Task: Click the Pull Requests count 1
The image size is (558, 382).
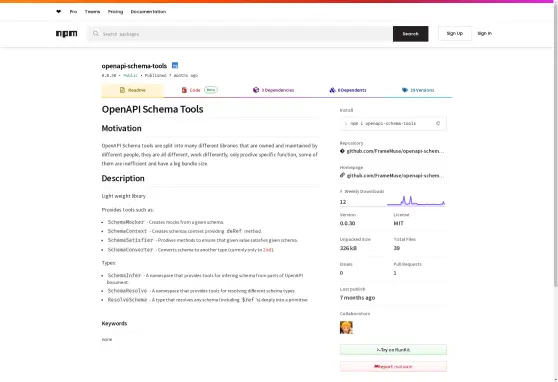Action: [x=395, y=273]
